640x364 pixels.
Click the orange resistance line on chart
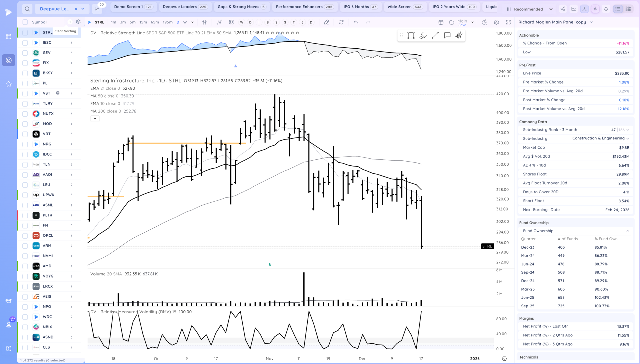[175, 143]
